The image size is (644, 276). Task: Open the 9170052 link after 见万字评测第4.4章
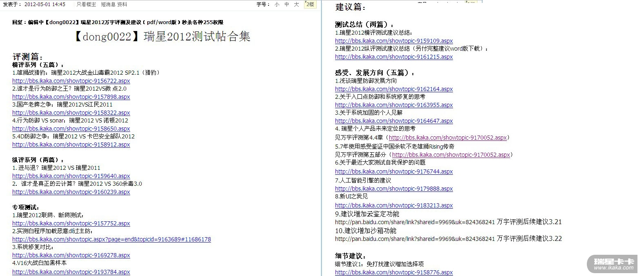point(448,138)
